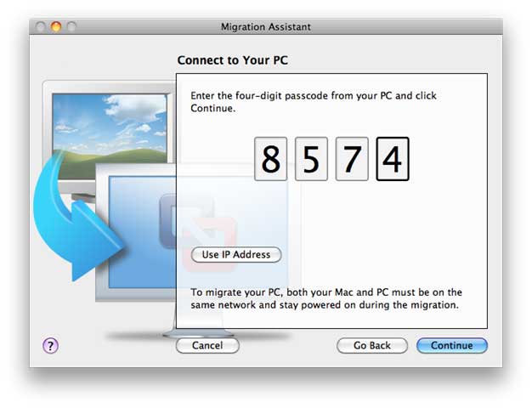The height and width of the screenshot is (408, 532).
Task: Select the second passcode digit box showing 5
Action: click(311, 159)
